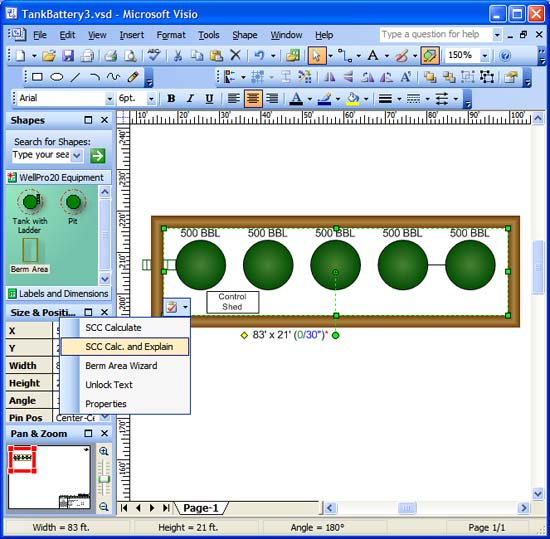Click the Type a question for help field
The image size is (550, 539).
coord(436,34)
